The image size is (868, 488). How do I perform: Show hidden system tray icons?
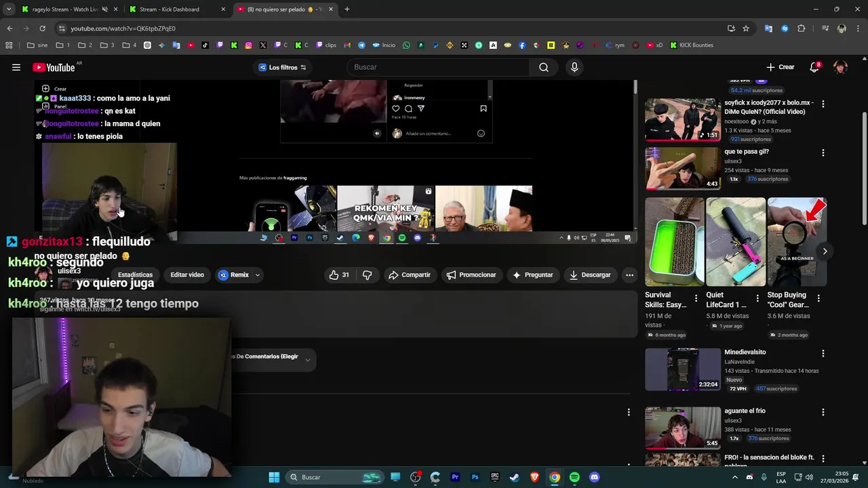pos(734,477)
